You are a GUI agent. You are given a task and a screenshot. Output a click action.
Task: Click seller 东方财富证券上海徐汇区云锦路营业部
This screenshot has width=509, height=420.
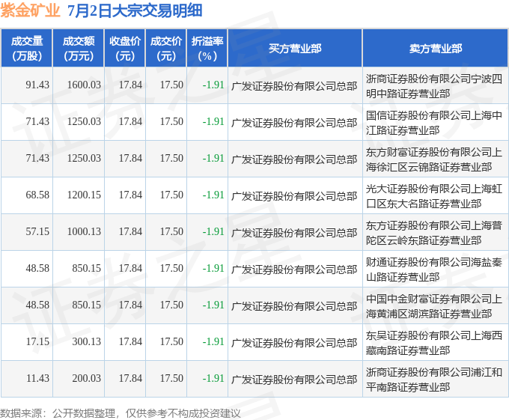pyautogui.click(x=434, y=159)
